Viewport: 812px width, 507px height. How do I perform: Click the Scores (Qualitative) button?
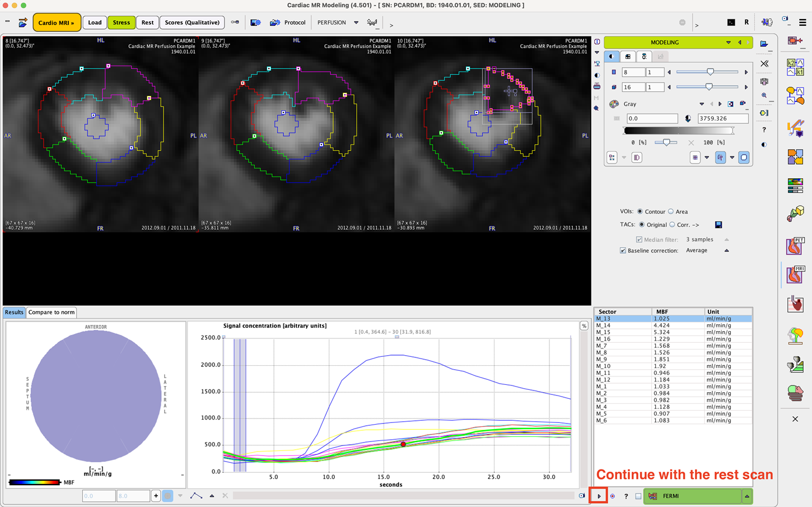point(192,22)
